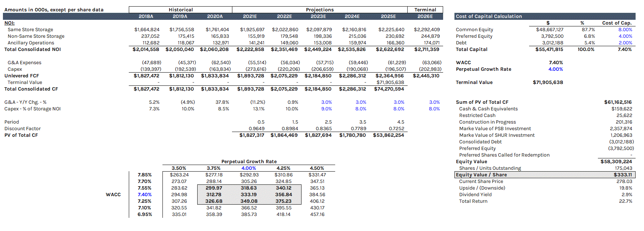The height and width of the screenshot is (231, 644).
Task: Click PV of Total CF value $53,862,254
Action: point(389,135)
